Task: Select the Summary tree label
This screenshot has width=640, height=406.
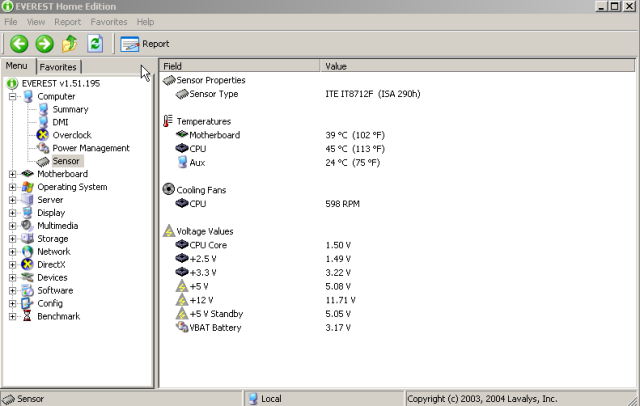Action: 71,109
